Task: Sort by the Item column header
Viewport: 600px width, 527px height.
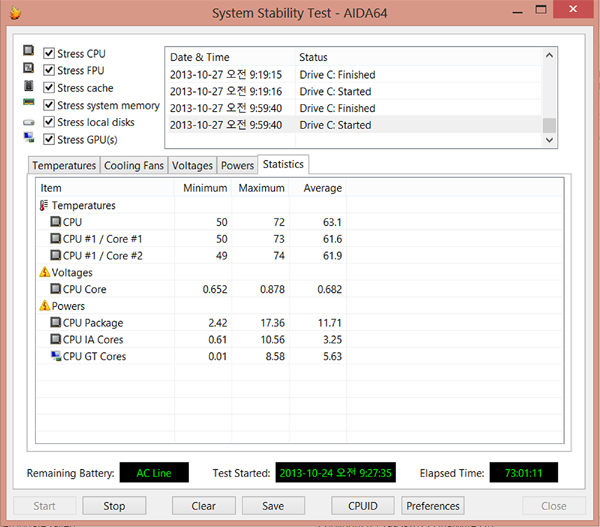Action: pyautogui.click(x=105, y=188)
